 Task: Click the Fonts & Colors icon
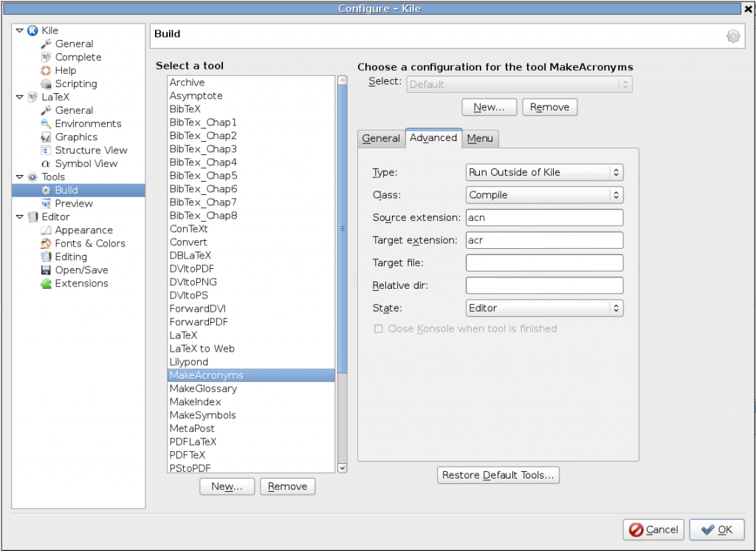click(x=46, y=243)
